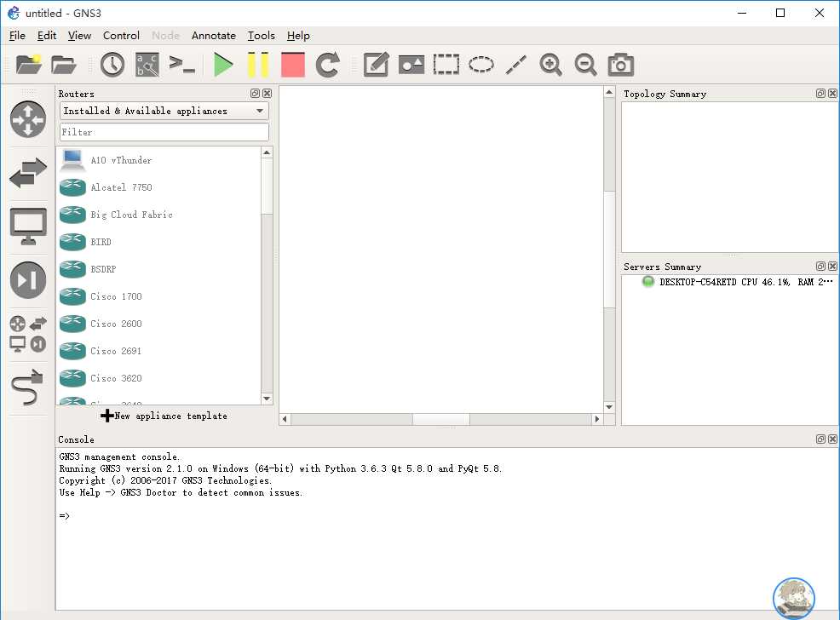The height and width of the screenshot is (620, 840).
Task: Float the Servers Summary panel
Action: coord(820,266)
